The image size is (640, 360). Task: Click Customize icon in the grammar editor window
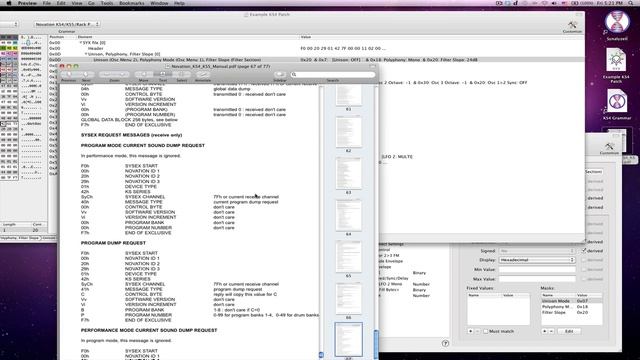coord(609,146)
